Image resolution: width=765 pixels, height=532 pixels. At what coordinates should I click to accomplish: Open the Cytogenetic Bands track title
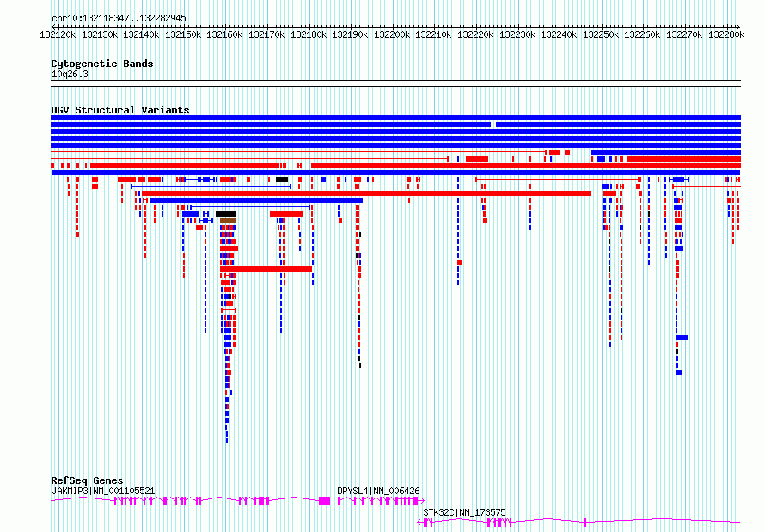(x=102, y=64)
